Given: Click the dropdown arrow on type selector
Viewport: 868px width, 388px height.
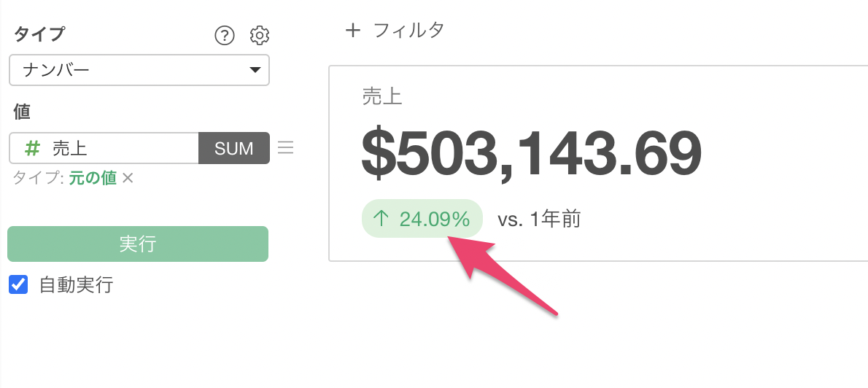Looking at the screenshot, I should click(x=255, y=71).
